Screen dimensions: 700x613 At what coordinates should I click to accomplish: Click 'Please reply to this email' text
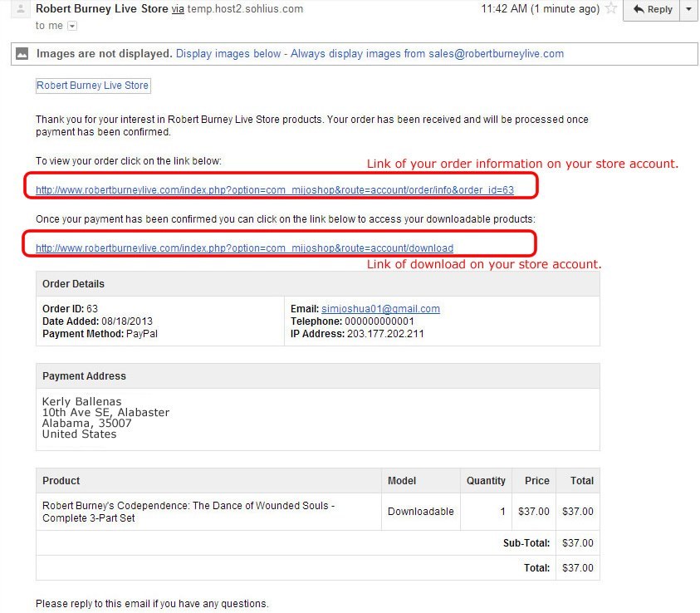click(x=152, y=604)
